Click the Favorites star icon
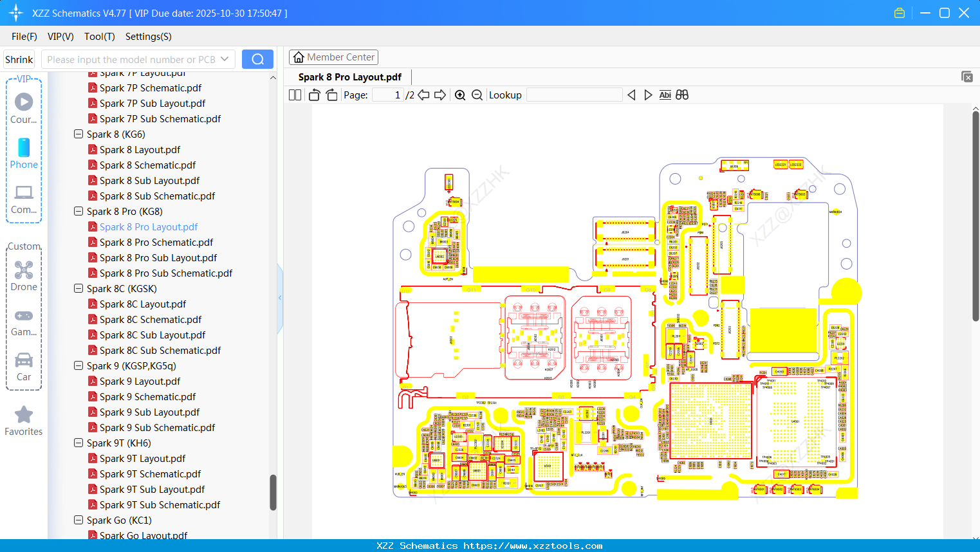This screenshot has height=552, width=980. (x=23, y=415)
